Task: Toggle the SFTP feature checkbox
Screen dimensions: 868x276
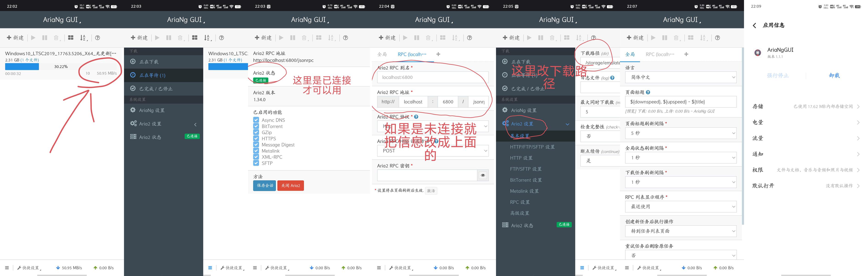Action: [x=256, y=163]
